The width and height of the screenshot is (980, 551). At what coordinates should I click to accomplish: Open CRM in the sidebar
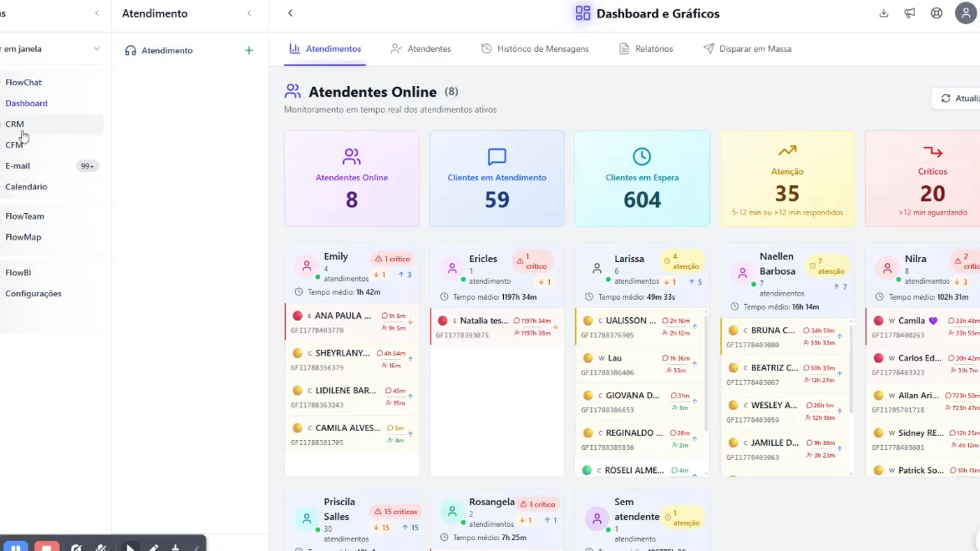tap(15, 124)
